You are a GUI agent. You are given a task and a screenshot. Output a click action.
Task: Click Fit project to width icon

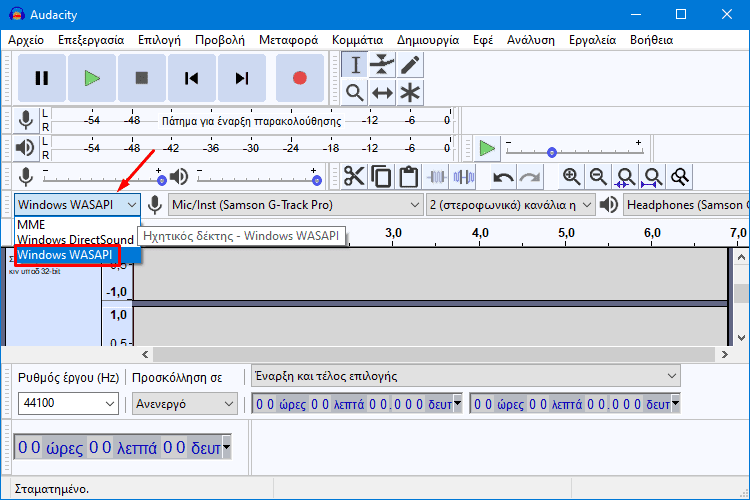click(x=652, y=178)
